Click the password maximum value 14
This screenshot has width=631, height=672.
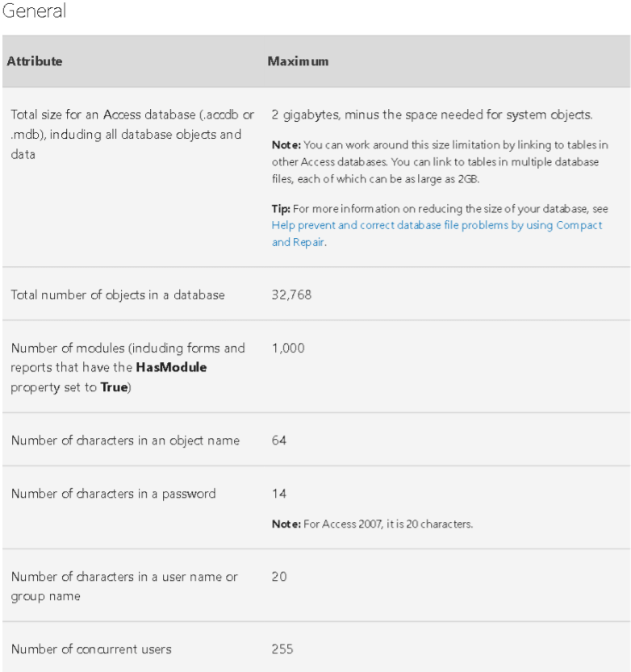point(279,494)
